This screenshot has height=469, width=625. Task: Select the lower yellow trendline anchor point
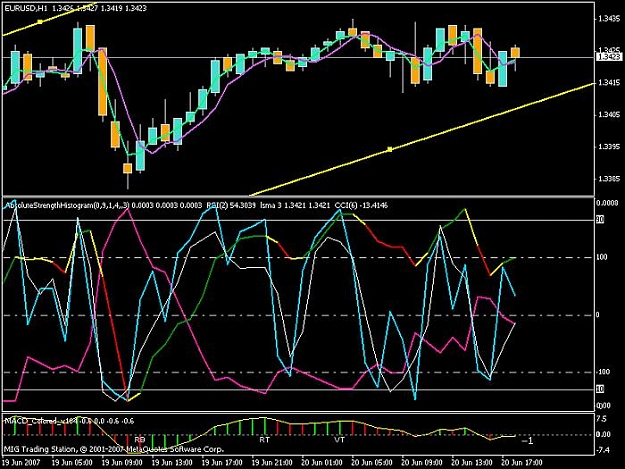(x=390, y=149)
